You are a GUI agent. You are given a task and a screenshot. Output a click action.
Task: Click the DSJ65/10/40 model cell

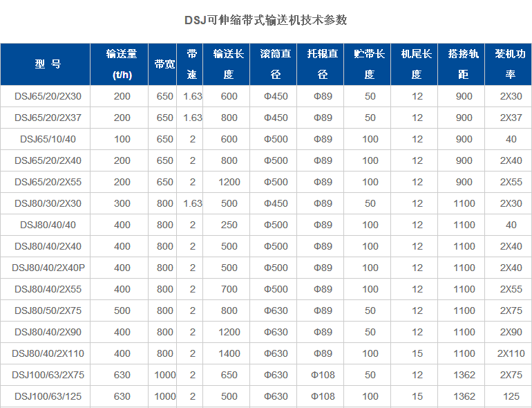pyautogui.click(x=47, y=139)
